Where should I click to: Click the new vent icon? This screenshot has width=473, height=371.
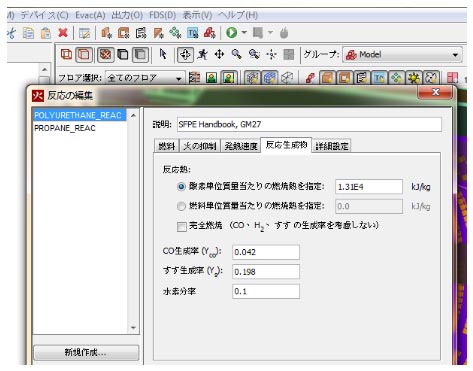[141, 33]
